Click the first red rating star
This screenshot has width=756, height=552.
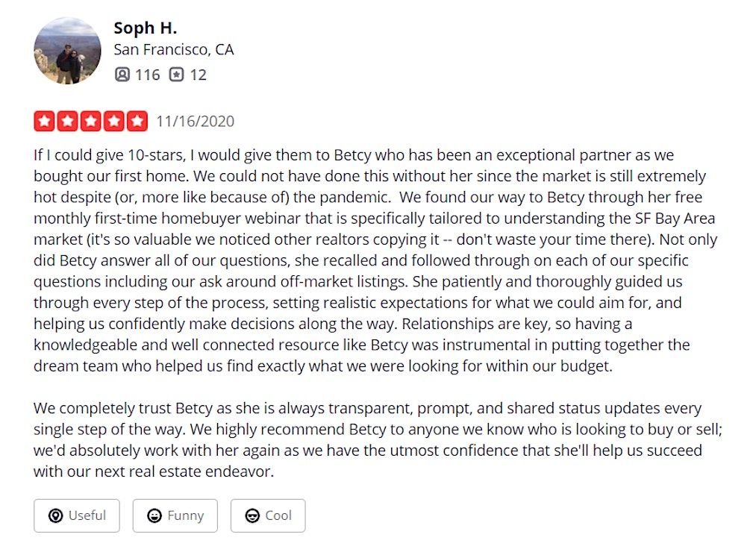click(x=44, y=121)
